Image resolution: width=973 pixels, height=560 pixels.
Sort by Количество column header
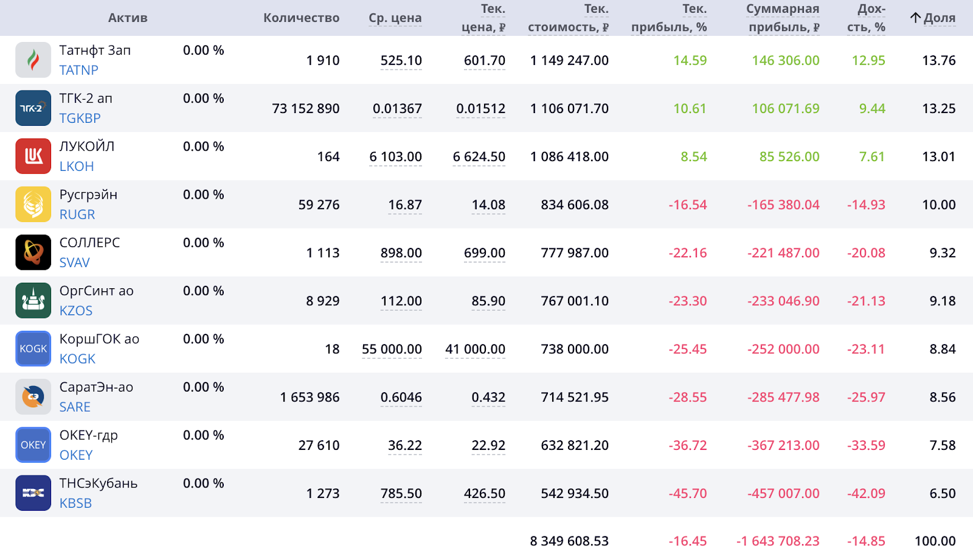click(x=301, y=18)
